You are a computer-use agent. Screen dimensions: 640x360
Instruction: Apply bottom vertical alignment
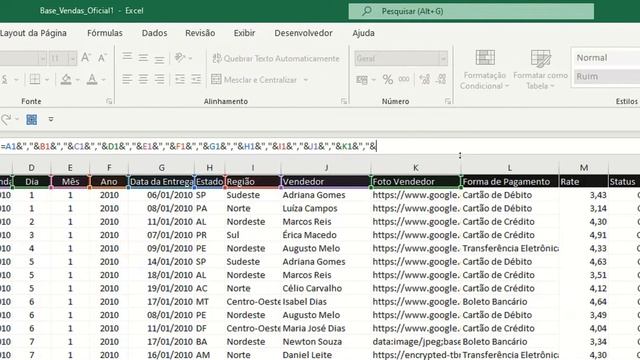click(x=159, y=60)
